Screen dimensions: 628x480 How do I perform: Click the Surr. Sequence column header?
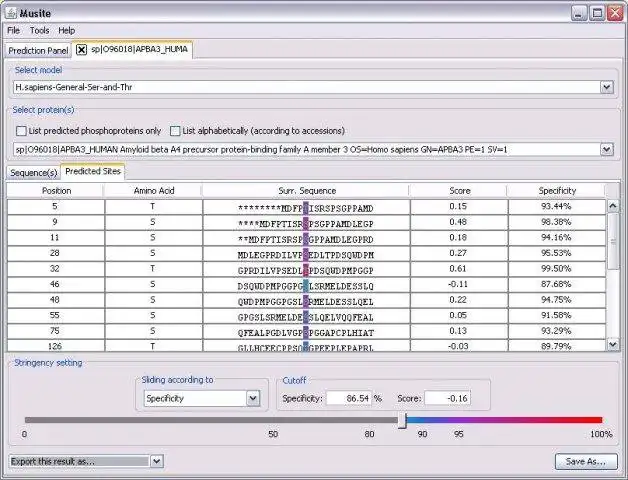[306, 191]
